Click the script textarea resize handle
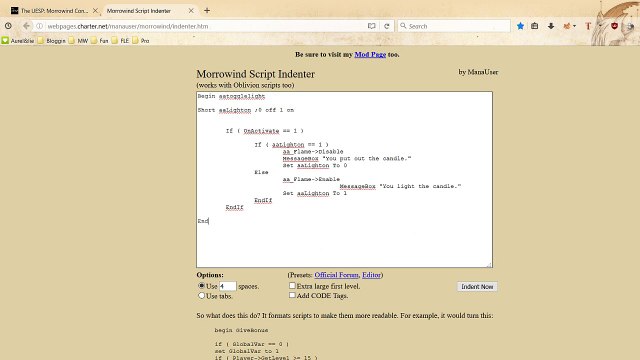The height and width of the screenshot is (360, 640). tap(489, 265)
